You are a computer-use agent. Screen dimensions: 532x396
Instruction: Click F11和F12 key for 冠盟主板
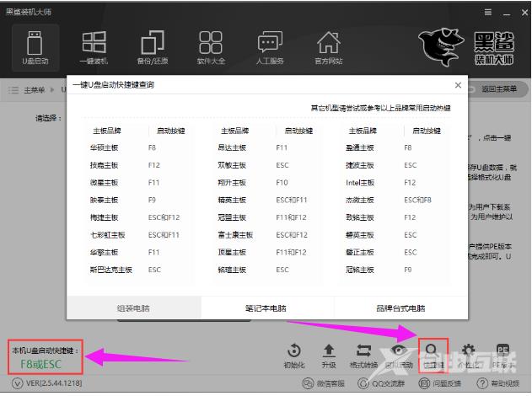point(291,217)
